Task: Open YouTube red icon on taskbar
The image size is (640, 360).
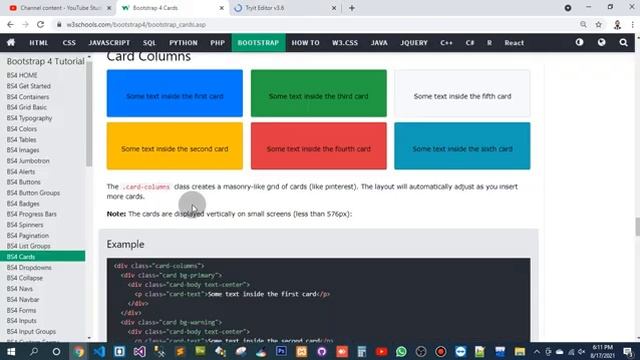Action: click(382, 351)
